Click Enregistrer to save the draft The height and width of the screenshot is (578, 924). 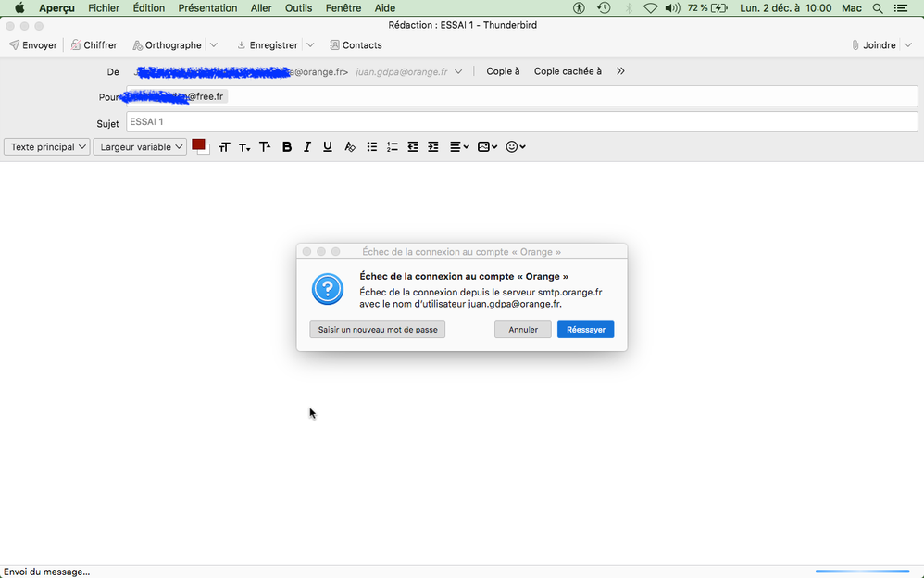pos(268,44)
